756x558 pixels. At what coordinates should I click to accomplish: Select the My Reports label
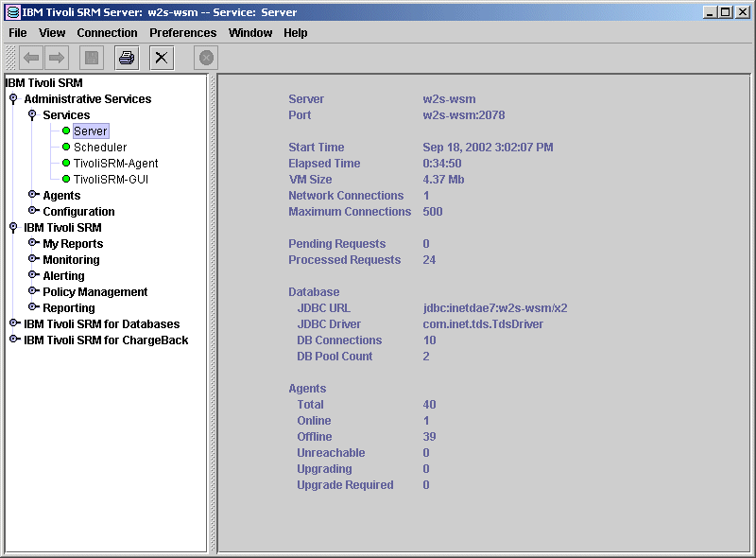coord(73,244)
